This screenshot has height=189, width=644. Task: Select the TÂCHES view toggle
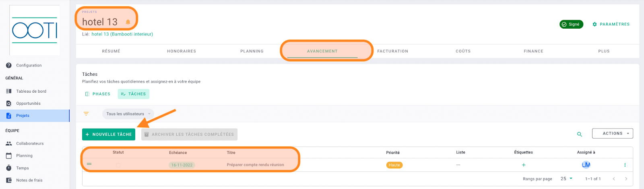click(133, 94)
